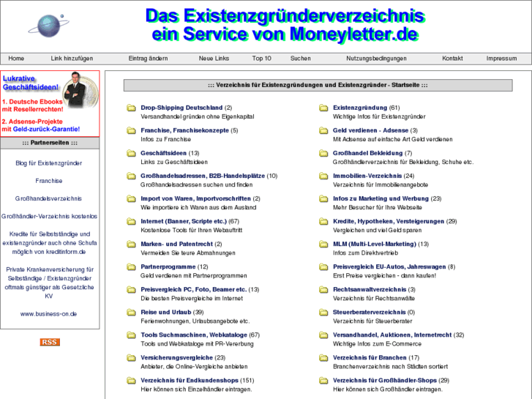
Task: Open the www.business-on.de partner link
Action: click(48, 314)
